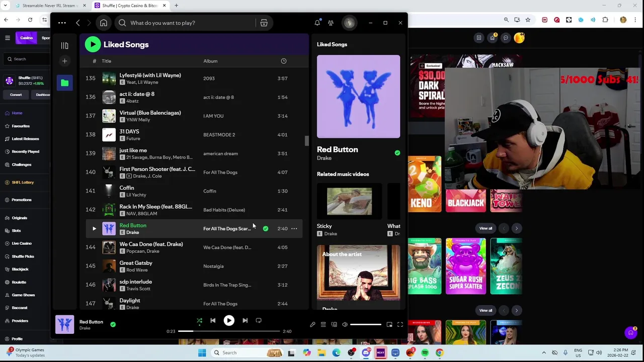Image resolution: width=644 pixels, height=362 pixels.
Task: Select song First Person Shooter
Action: (157, 169)
